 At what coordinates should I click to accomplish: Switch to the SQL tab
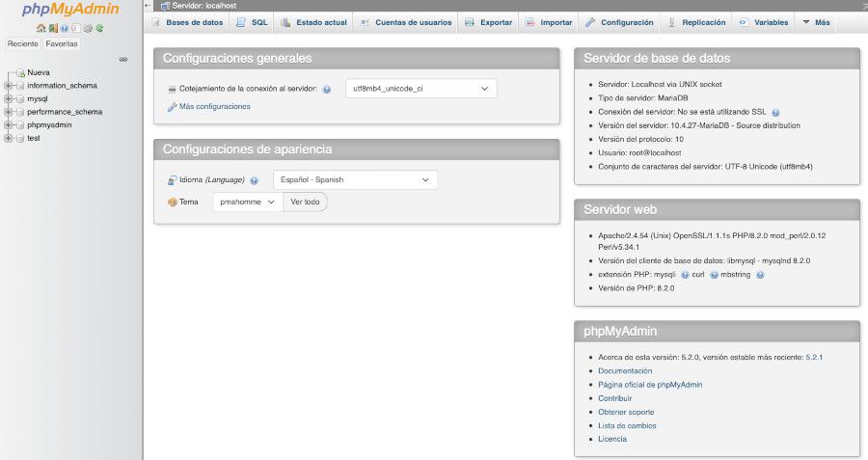(x=252, y=23)
